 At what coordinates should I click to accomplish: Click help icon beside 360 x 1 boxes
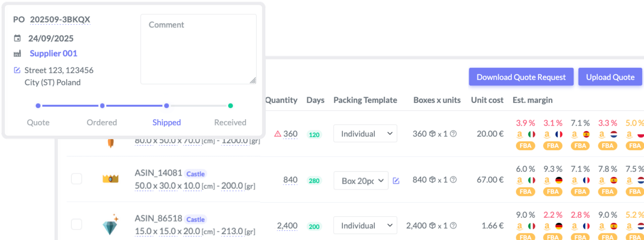[x=453, y=134]
